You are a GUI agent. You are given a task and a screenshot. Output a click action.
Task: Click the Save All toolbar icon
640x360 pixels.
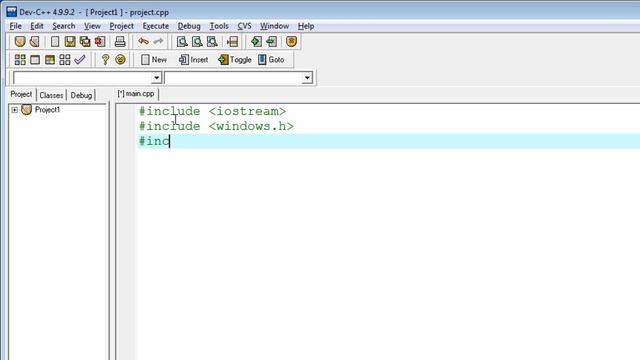click(x=85, y=41)
